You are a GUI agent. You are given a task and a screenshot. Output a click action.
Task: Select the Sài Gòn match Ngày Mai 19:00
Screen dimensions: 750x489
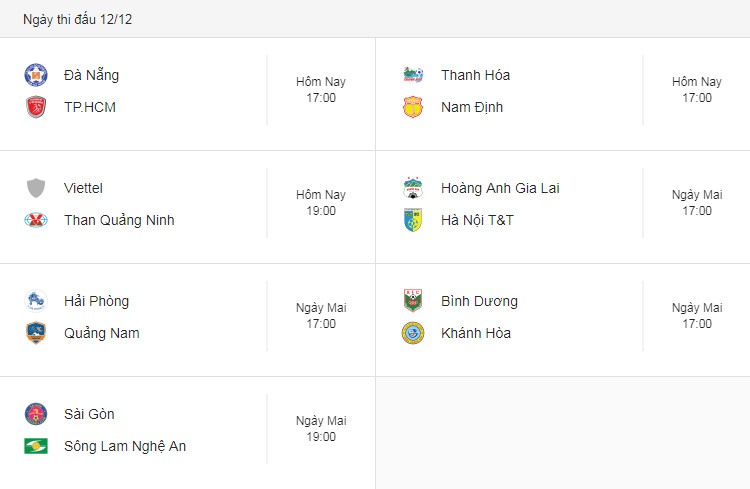point(321,429)
